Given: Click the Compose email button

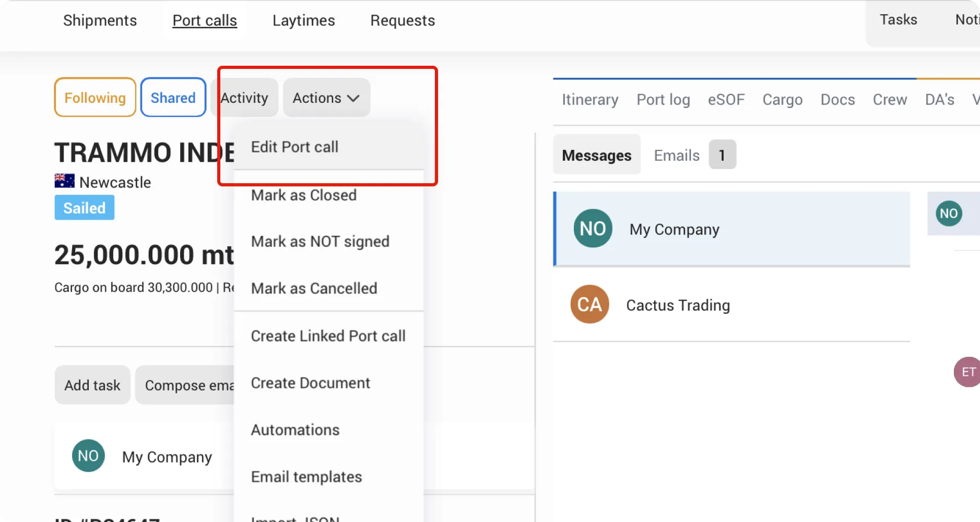Looking at the screenshot, I should click(x=185, y=385).
